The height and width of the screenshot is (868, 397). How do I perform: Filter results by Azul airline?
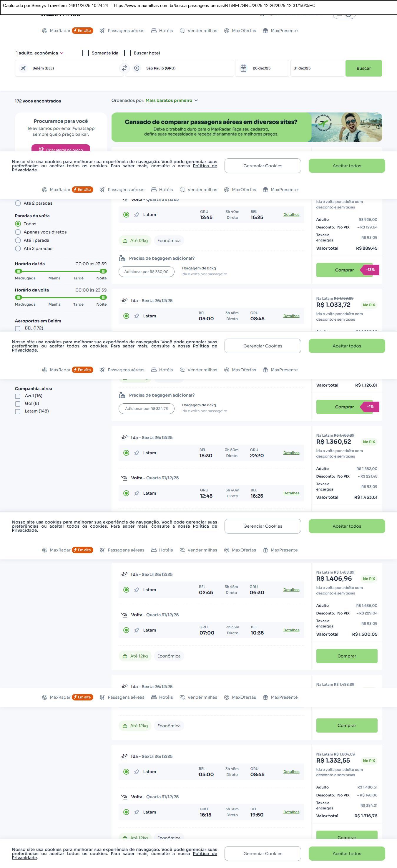pos(18,396)
